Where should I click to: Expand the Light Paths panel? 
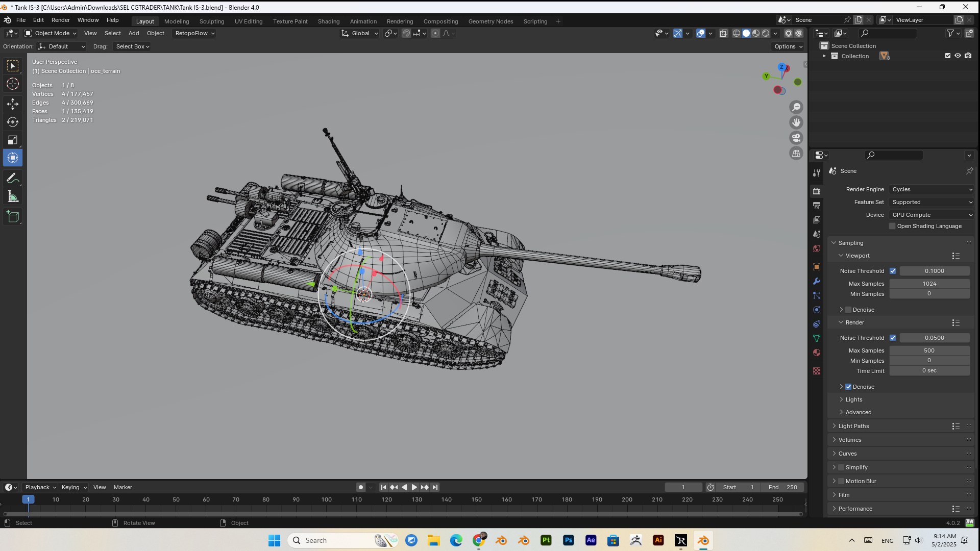click(853, 426)
